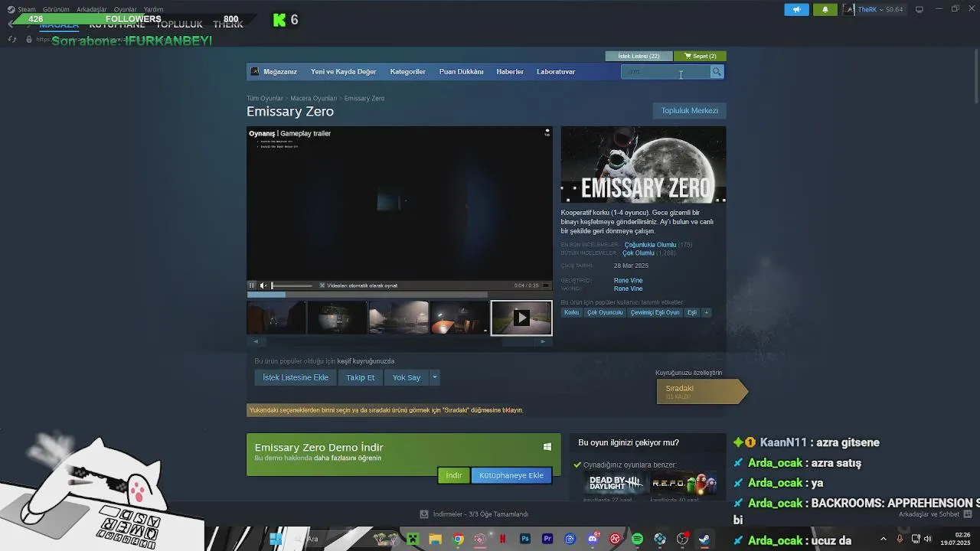Open the Haberler tab

click(x=510, y=72)
